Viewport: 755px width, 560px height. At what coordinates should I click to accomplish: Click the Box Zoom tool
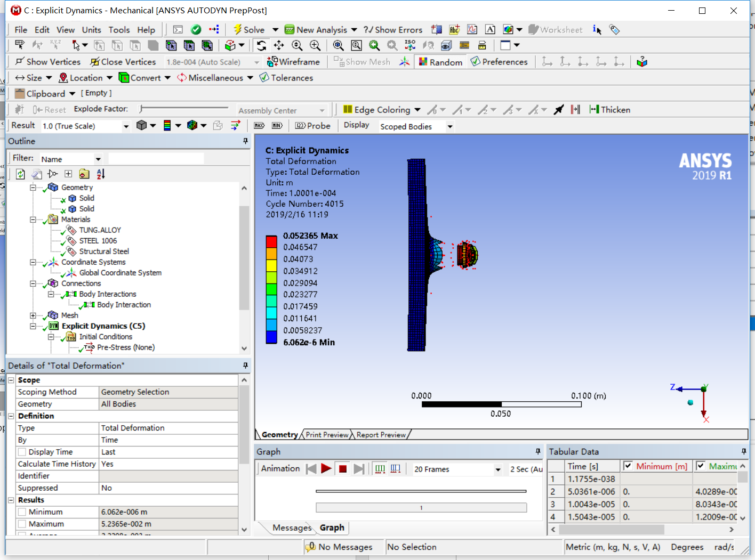point(356,45)
